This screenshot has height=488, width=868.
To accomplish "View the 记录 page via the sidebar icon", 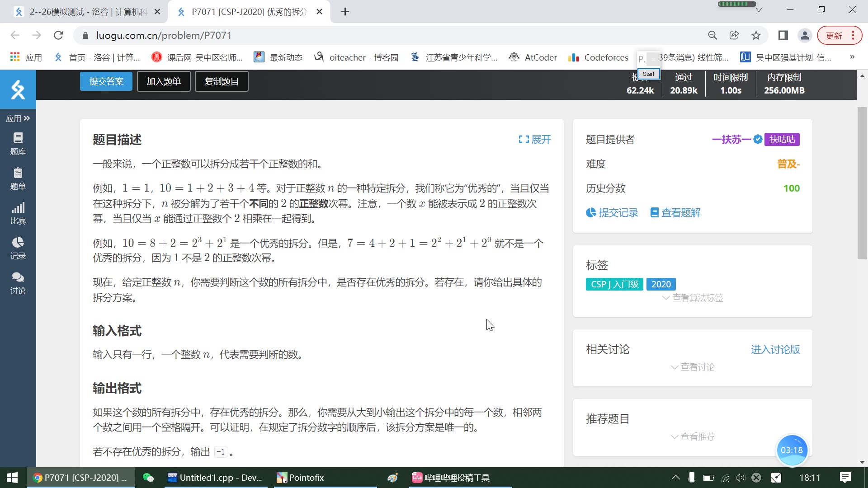I will (x=18, y=248).
